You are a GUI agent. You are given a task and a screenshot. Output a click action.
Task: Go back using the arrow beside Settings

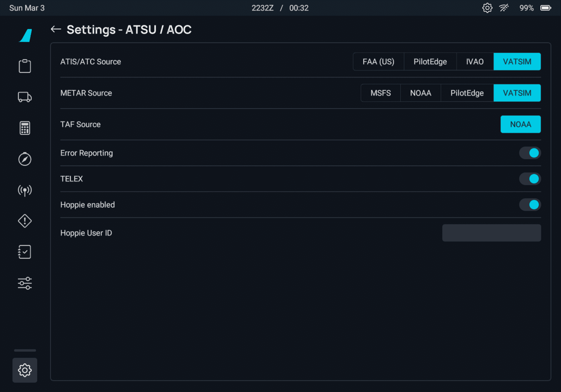point(56,29)
